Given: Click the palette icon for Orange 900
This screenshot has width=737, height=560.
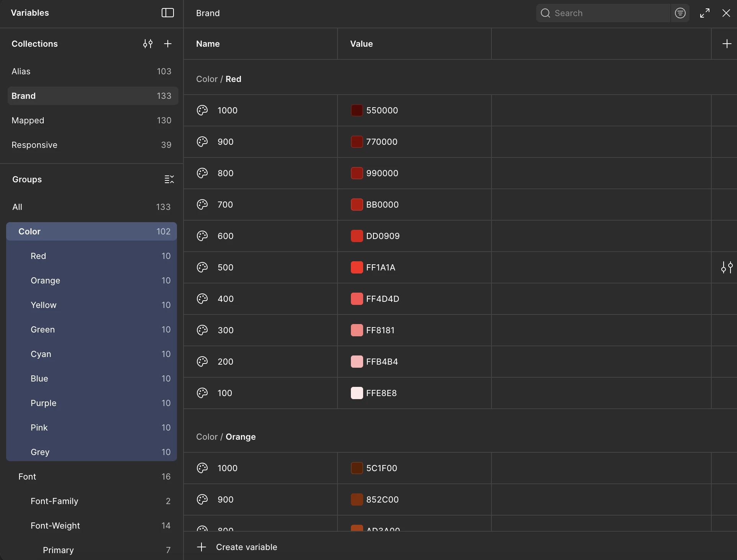Looking at the screenshot, I should click(x=202, y=499).
